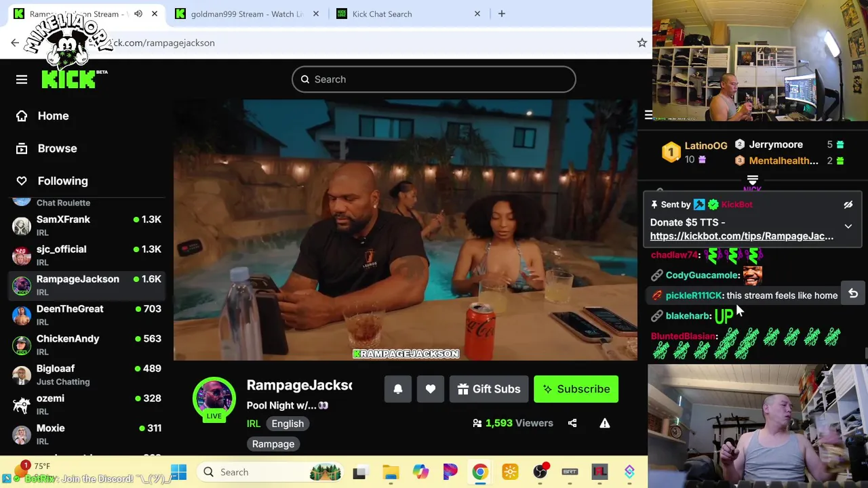This screenshot has width=868, height=488.
Task: Expand the pinned message chevron
Action: click(848, 226)
